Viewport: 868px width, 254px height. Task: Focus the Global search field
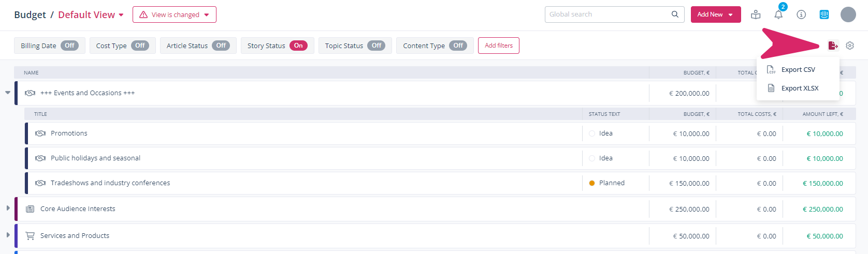pos(607,14)
